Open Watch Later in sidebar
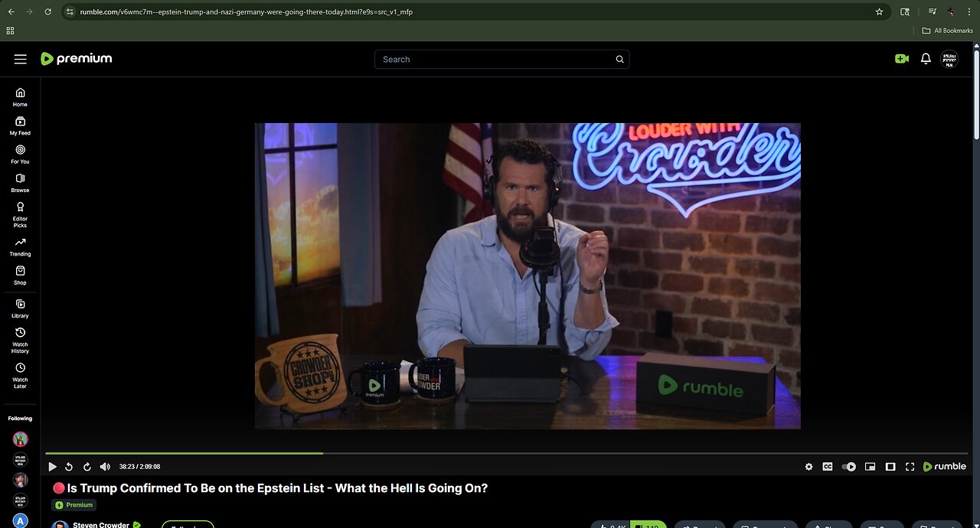The height and width of the screenshot is (528, 980). (20, 376)
